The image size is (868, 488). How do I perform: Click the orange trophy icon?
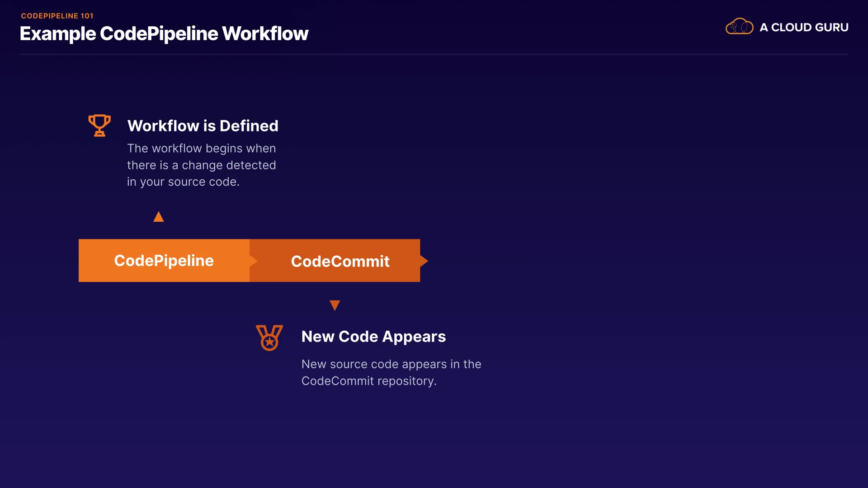(x=99, y=125)
